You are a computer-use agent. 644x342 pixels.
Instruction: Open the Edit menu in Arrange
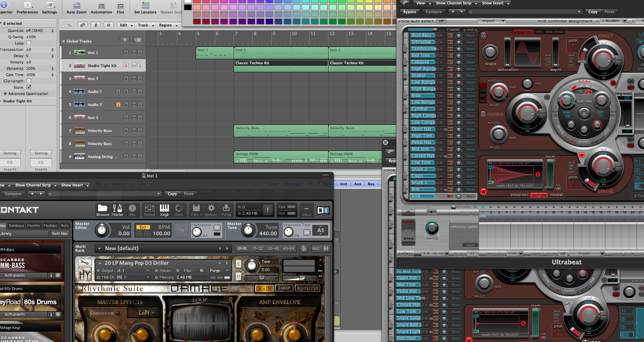[126, 25]
